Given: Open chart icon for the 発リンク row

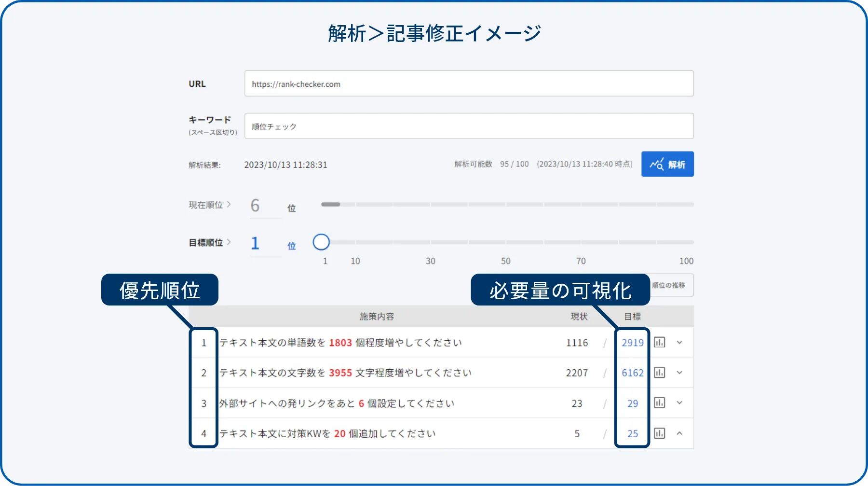Looking at the screenshot, I should point(659,403).
